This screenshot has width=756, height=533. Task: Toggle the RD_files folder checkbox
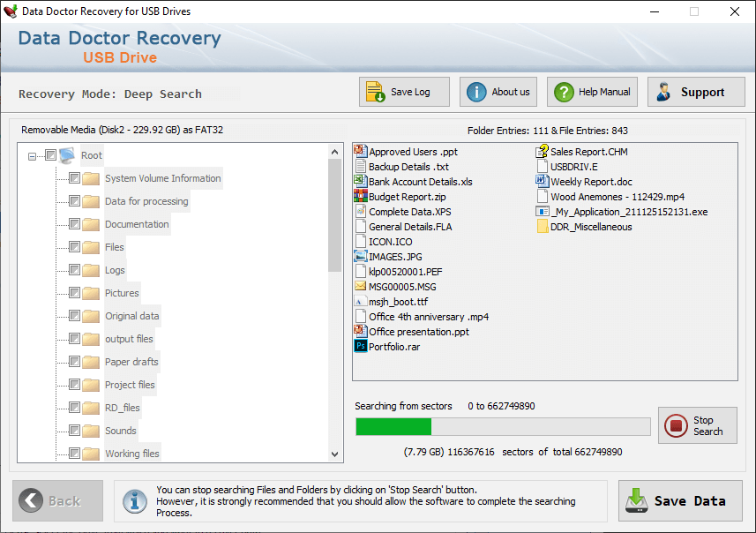pos(74,408)
